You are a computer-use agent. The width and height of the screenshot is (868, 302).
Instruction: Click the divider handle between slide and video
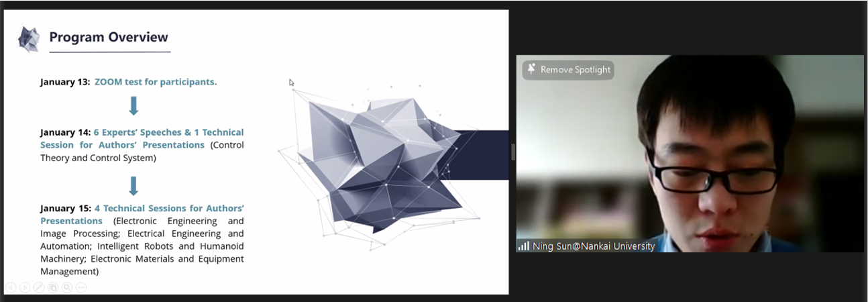[x=512, y=152]
